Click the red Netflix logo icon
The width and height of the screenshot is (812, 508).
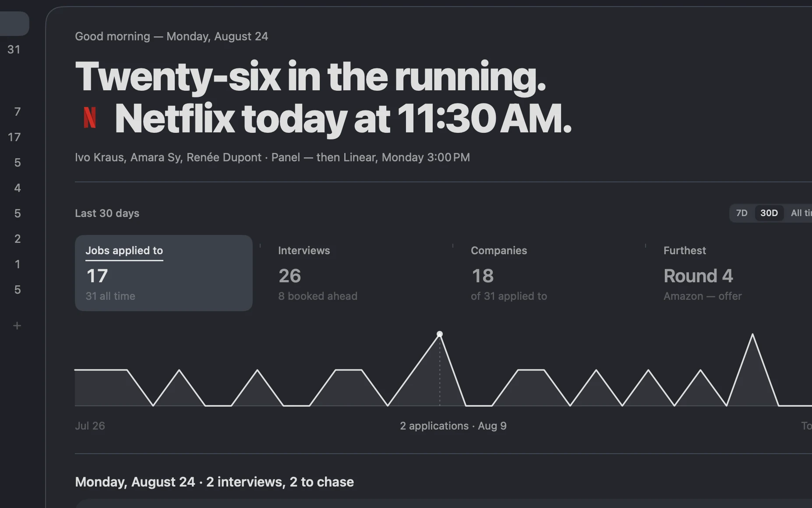90,117
